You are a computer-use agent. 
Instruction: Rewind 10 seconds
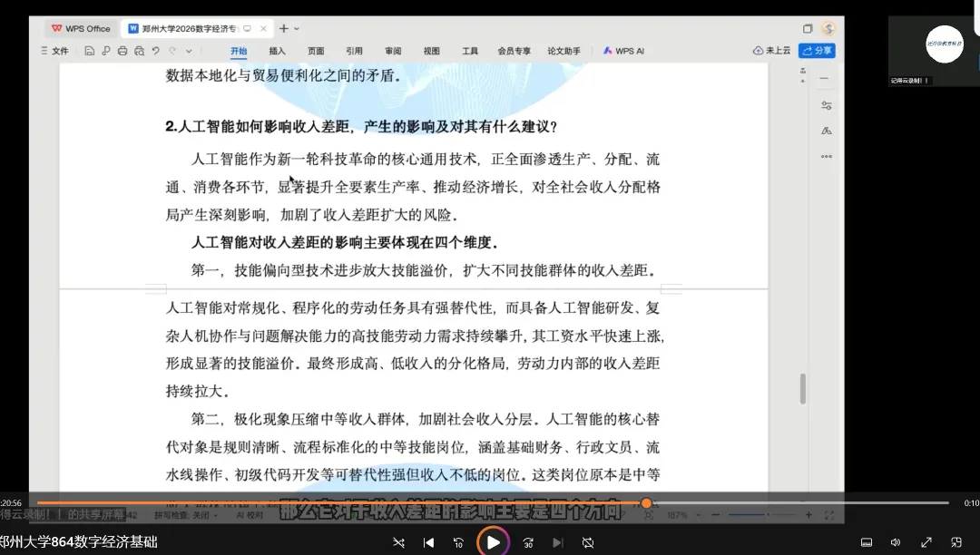pos(458,542)
